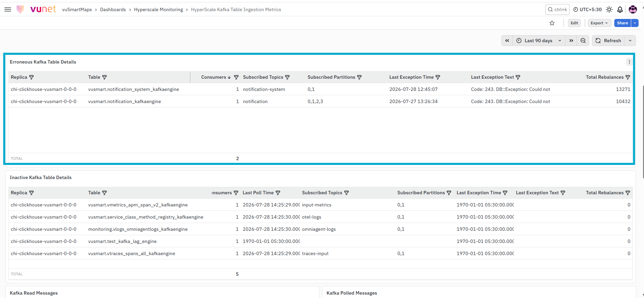
Task: Navigate to Hyperscale Monitoring breadcrumb
Action: point(159,9)
